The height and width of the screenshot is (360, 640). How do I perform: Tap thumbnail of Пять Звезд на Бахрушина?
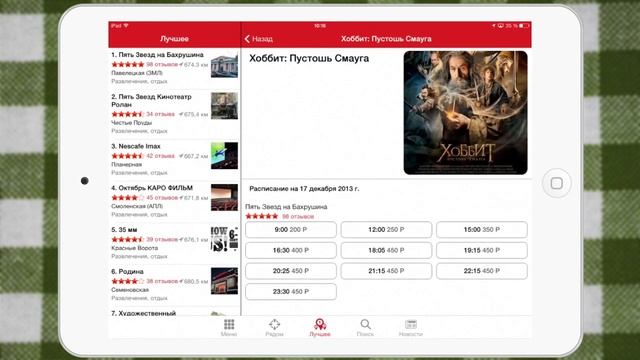pos(224,65)
